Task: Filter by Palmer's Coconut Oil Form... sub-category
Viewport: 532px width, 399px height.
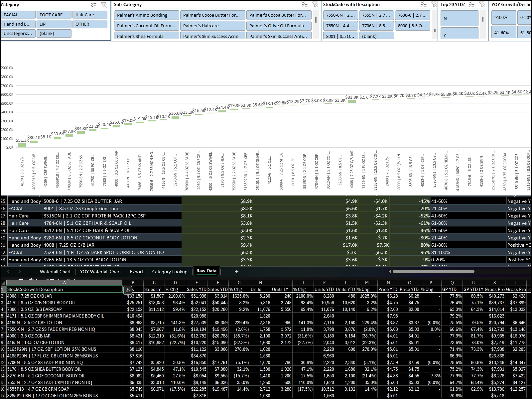Action: pyautogui.click(x=147, y=26)
